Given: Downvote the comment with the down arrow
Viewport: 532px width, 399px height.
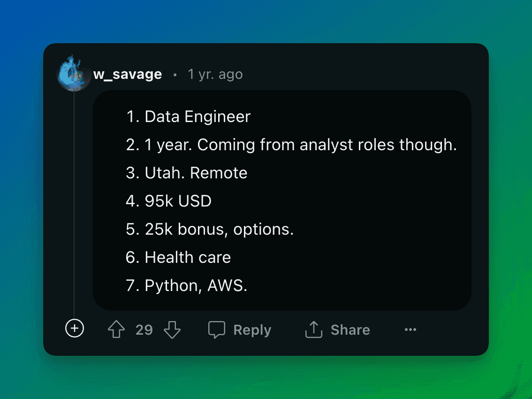Looking at the screenshot, I should pyautogui.click(x=172, y=330).
